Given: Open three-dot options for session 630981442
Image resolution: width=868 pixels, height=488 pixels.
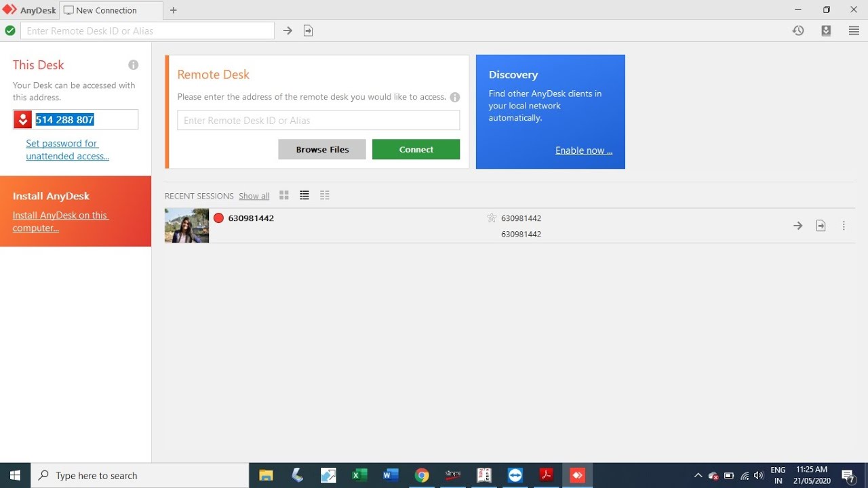Looking at the screenshot, I should (x=844, y=226).
